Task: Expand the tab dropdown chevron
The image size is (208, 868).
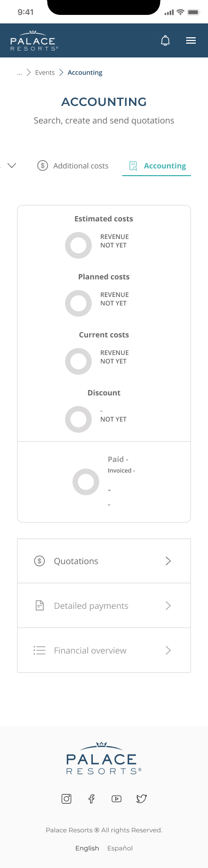Action: pyautogui.click(x=12, y=166)
